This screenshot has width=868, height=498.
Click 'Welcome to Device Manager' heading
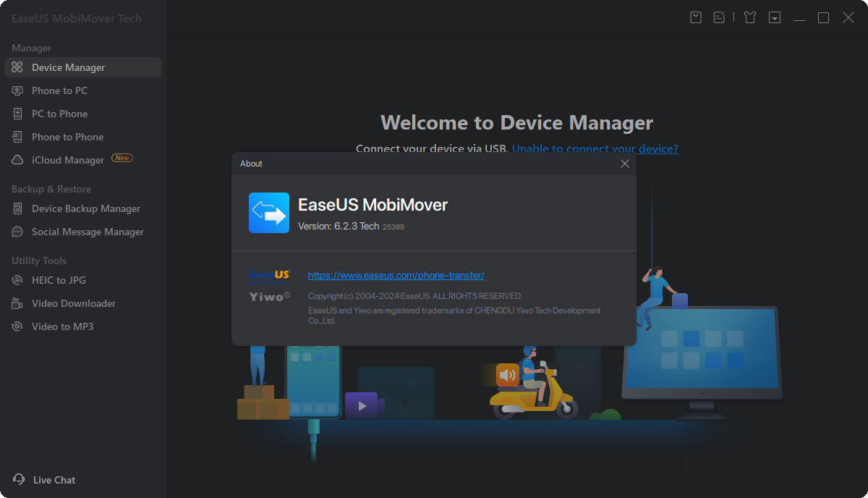pyautogui.click(x=517, y=122)
